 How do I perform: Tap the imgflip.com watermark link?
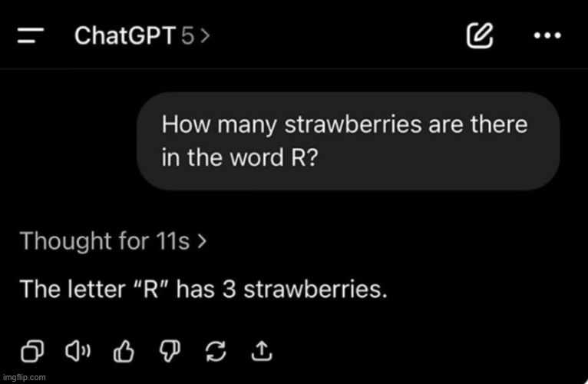(x=25, y=378)
